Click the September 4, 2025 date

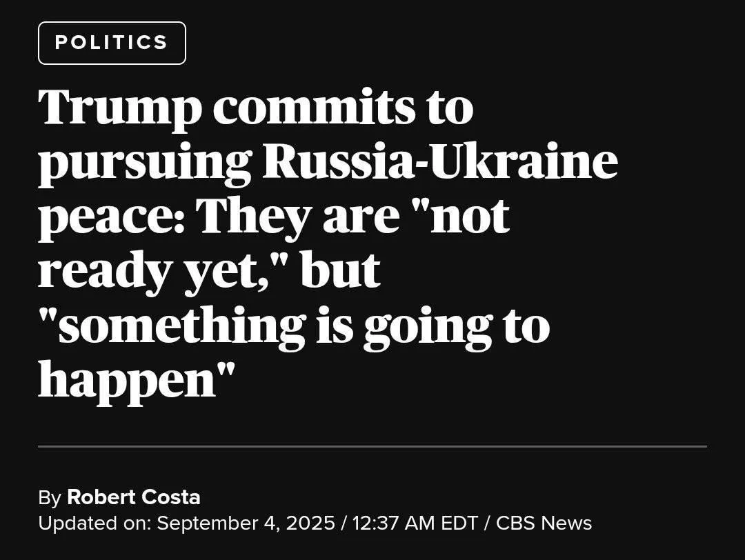246,523
